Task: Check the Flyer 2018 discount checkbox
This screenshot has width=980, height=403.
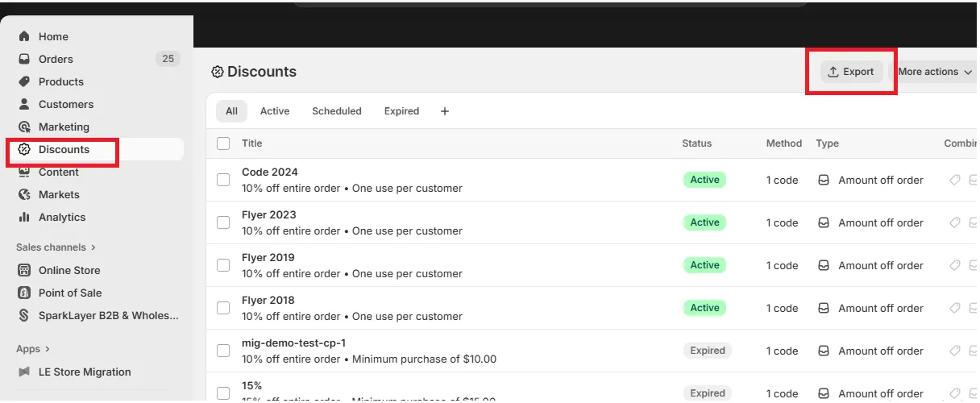Action: point(223,308)
